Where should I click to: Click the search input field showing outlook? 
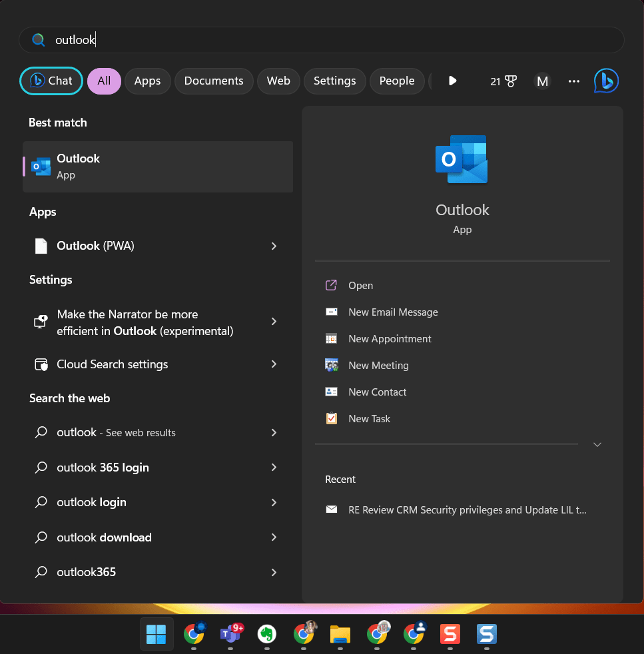click(322, 40)
